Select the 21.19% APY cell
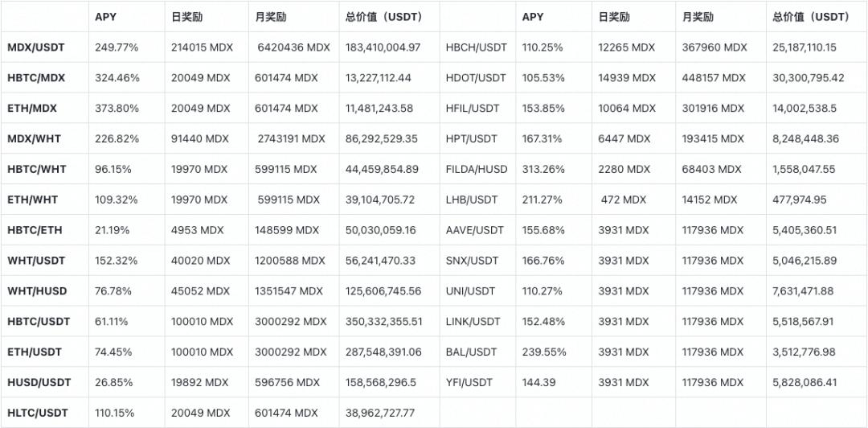868x428 pixels. pyautogui.click(x=114, y=230)
